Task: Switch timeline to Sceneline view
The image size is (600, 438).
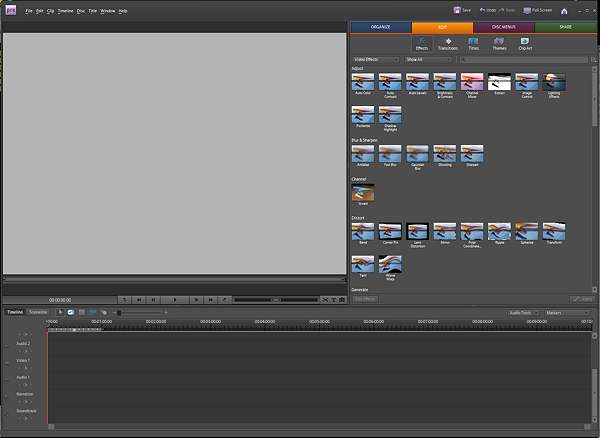Action: pyautogui.click(x=38, y=312)
